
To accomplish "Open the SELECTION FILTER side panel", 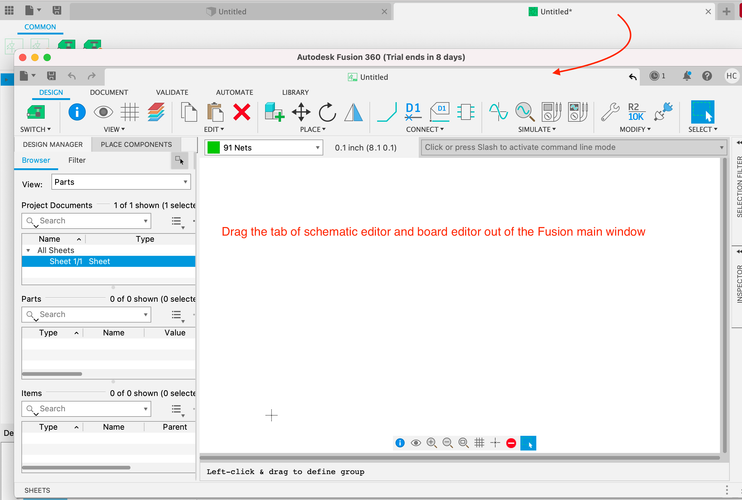I will pyautogui.click(x=739, y=187).
